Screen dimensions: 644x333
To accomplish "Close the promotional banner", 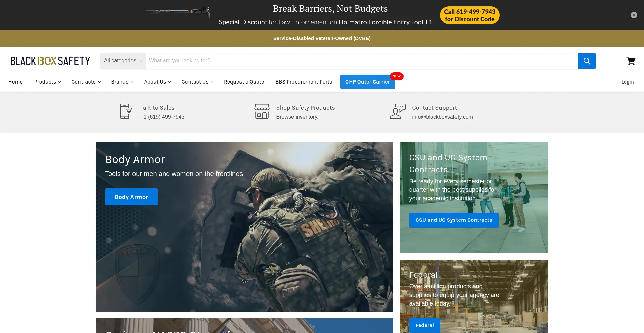I will tap(634, 15).
